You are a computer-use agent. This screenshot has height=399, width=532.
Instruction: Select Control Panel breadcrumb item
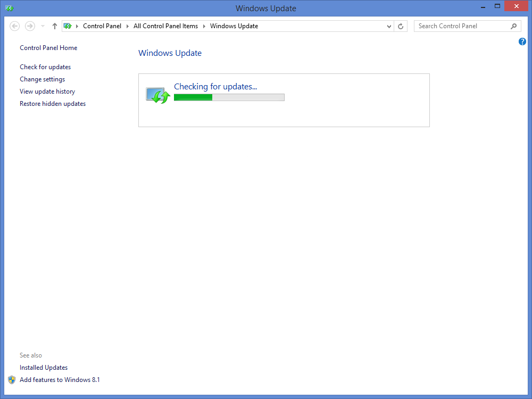click(102, 26)
